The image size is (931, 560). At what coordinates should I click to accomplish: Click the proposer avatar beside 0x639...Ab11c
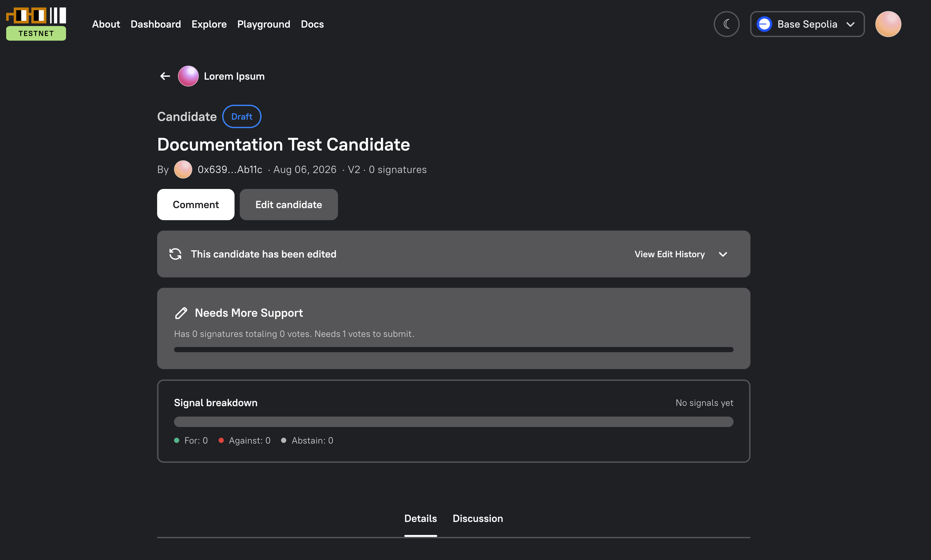(183, 169)
